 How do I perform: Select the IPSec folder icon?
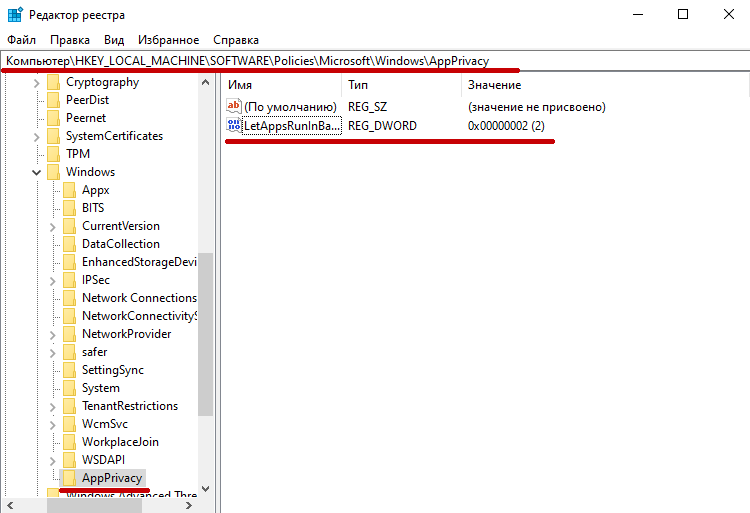pos(69,280)
